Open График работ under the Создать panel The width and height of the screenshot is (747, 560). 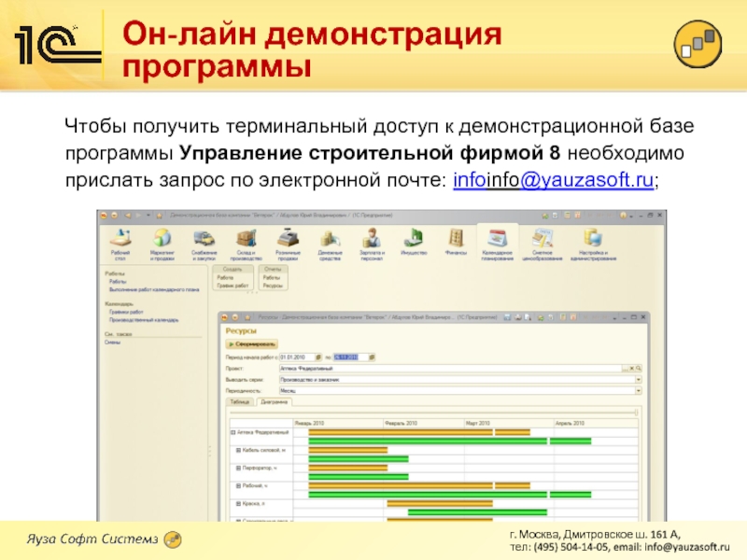233,286
